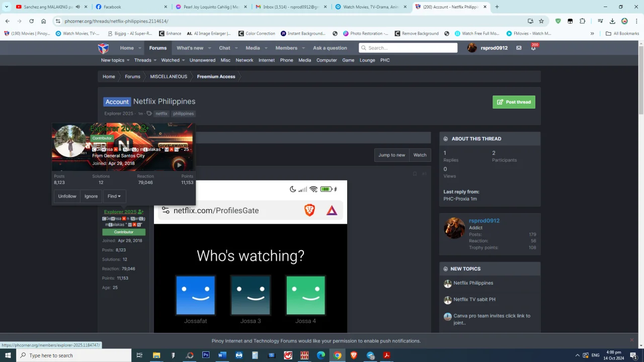Open the Find dropdown in member card
This screenshot has height=362, width=644.
pos(114,196)
